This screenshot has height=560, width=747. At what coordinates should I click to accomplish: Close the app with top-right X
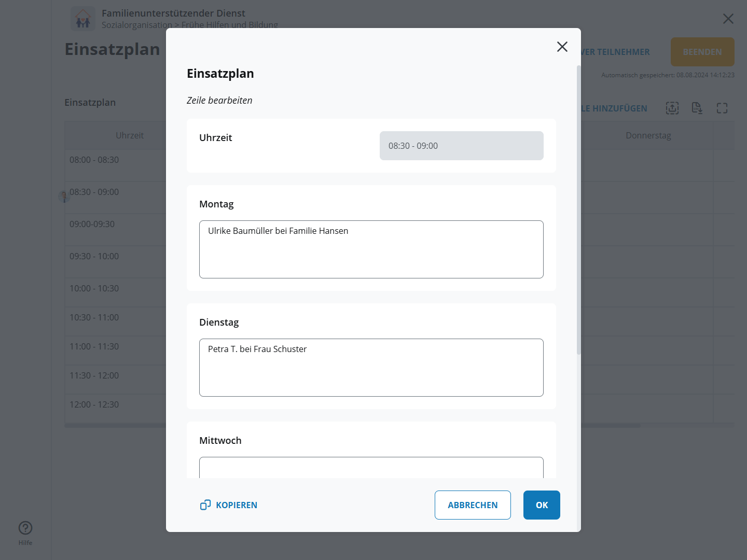coord(728,19)
